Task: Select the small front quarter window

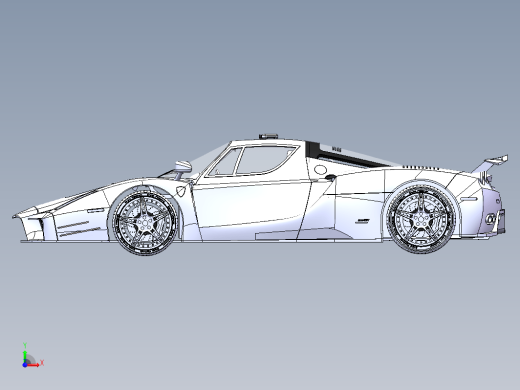Action: pyautogui.click(x=226, y=163)
